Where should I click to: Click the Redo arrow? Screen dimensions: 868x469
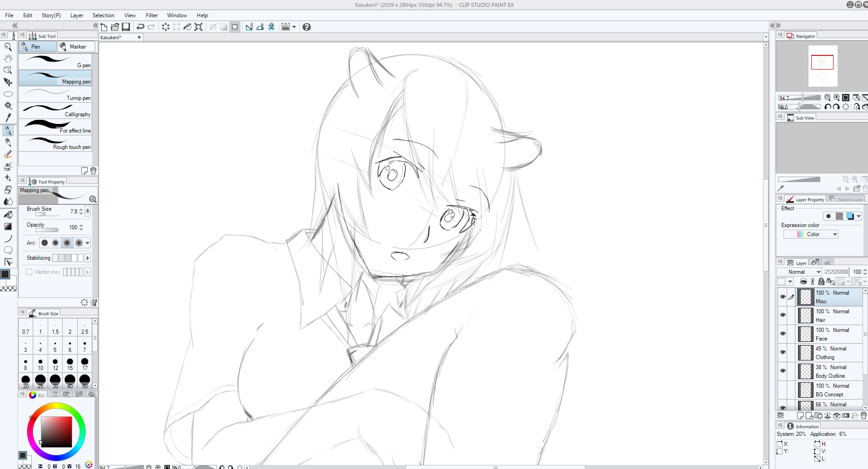151,27
